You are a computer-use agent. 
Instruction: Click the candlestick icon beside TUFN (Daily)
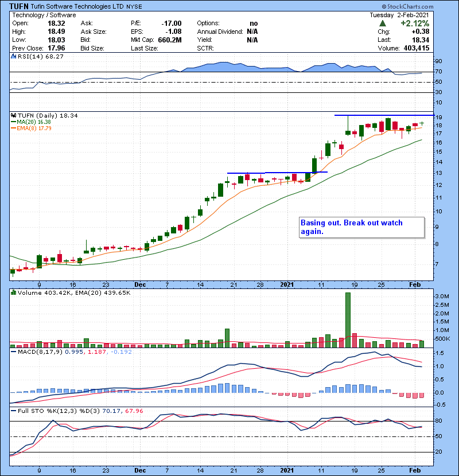[x=13, y=116]
